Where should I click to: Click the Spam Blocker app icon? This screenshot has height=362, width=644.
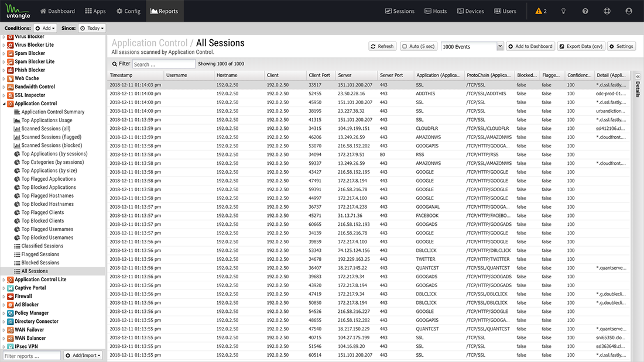(x=11, y=53)
